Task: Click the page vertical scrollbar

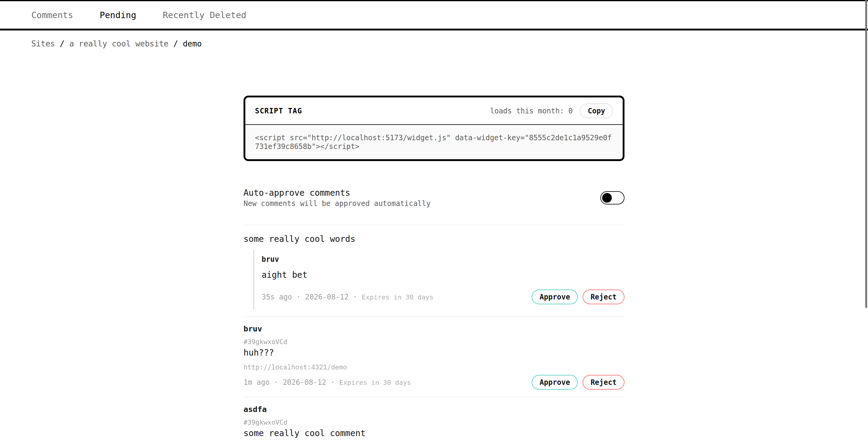Action: tap(866, 154)
